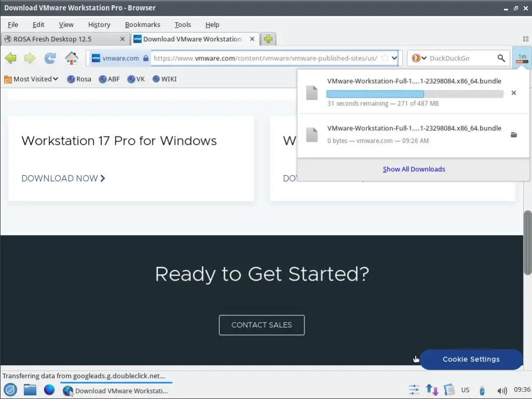Viewport: 532px width, 399px height.
Task: Cancel the in-progress bundle download
Action: 513,93
